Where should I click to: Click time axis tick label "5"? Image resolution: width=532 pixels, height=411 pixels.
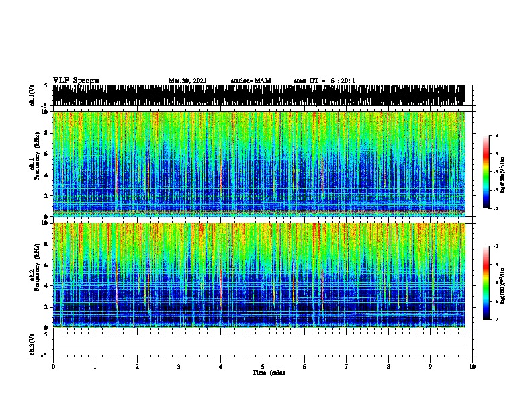point(263,367)
